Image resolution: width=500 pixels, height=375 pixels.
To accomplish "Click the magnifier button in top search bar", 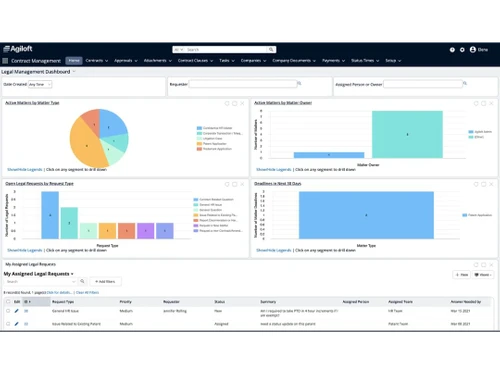I will pyautogui.click(x=271, y=50).
